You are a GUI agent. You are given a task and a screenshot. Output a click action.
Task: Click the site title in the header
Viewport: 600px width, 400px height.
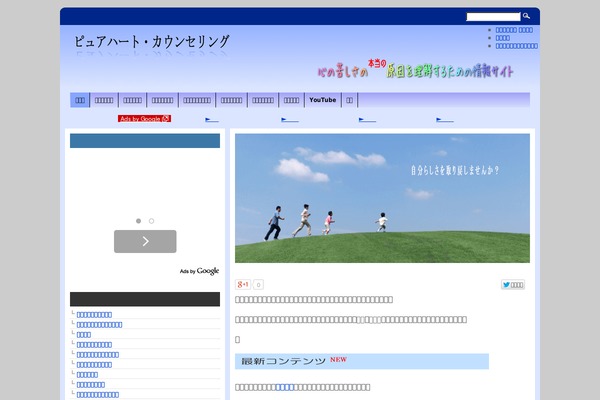tap(152, 42)
